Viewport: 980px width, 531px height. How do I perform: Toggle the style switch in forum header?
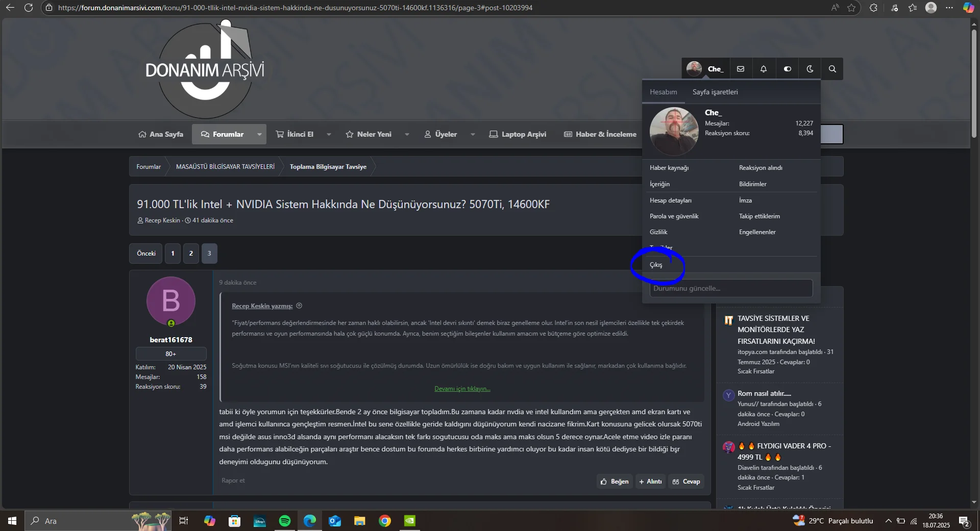[x=788, y=69]
